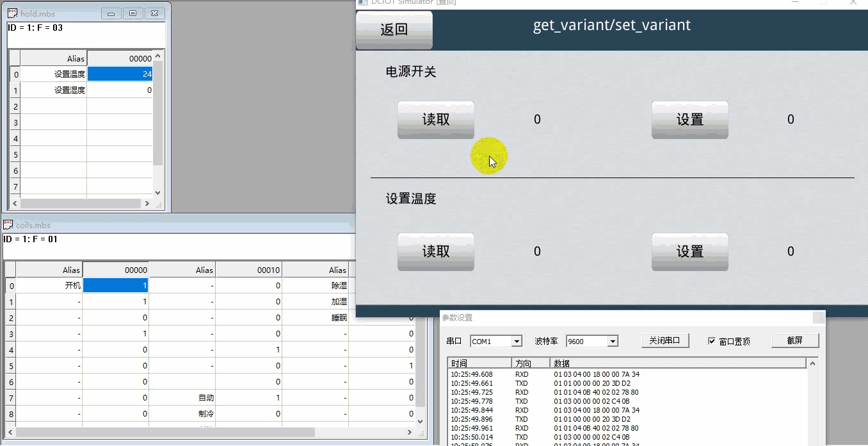Screen dimensions: 868x446
Task: Open the 串口 COM1 dropdown
Action: pos(517,342)
